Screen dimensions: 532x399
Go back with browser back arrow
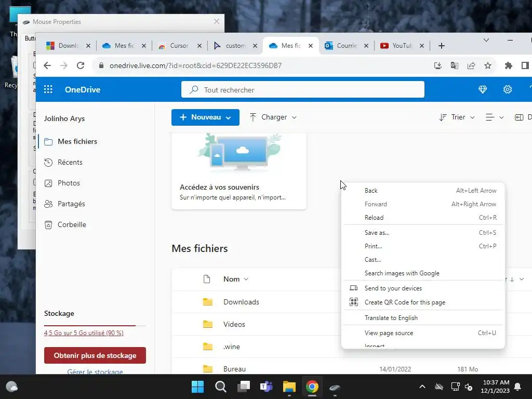pyautogui.click(x=47, y=65)
